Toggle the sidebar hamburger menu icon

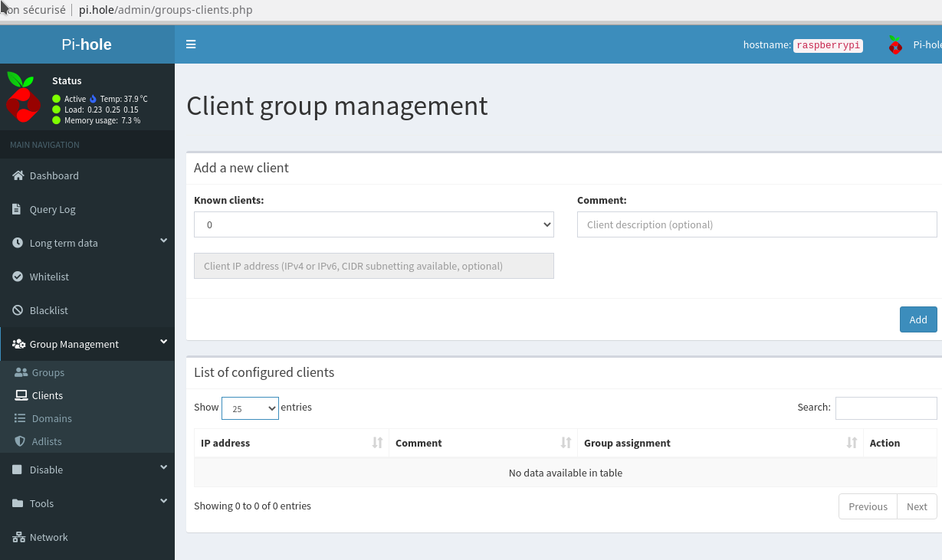coord(191,44)
